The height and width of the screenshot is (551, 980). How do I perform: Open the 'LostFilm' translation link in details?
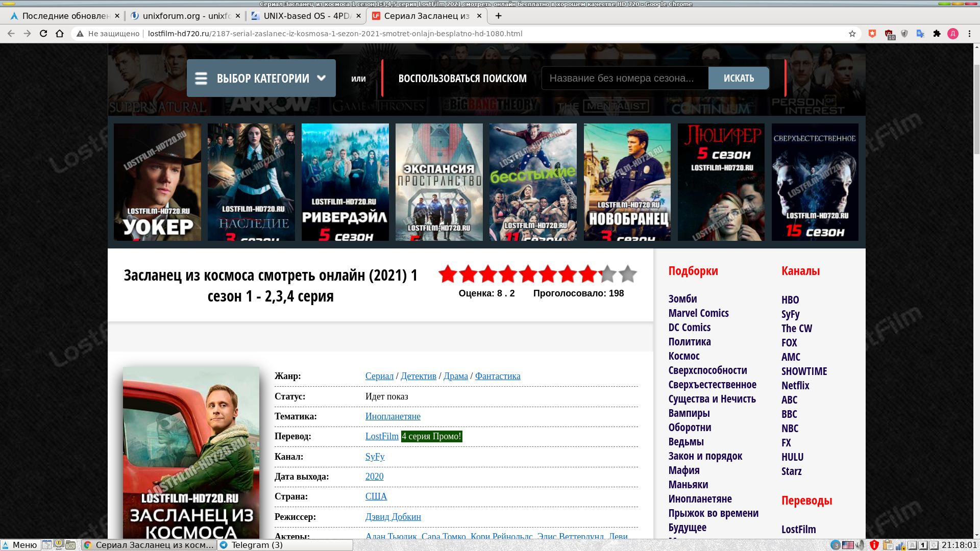[x=382, y=436]
